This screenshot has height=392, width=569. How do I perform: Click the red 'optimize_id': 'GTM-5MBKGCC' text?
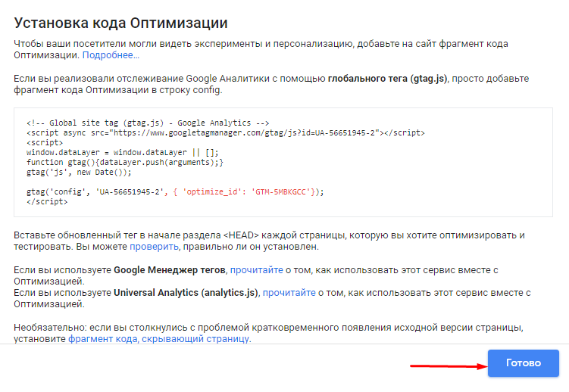pos(249,191)
